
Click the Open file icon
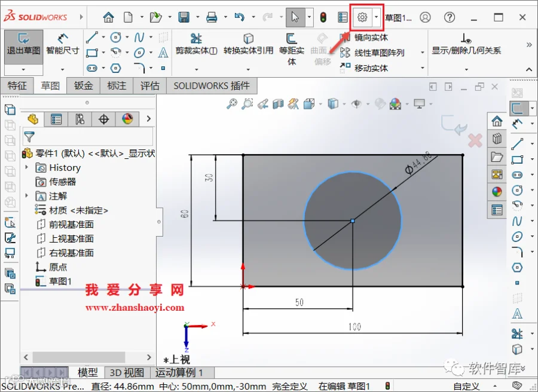[x=155, y=17]
